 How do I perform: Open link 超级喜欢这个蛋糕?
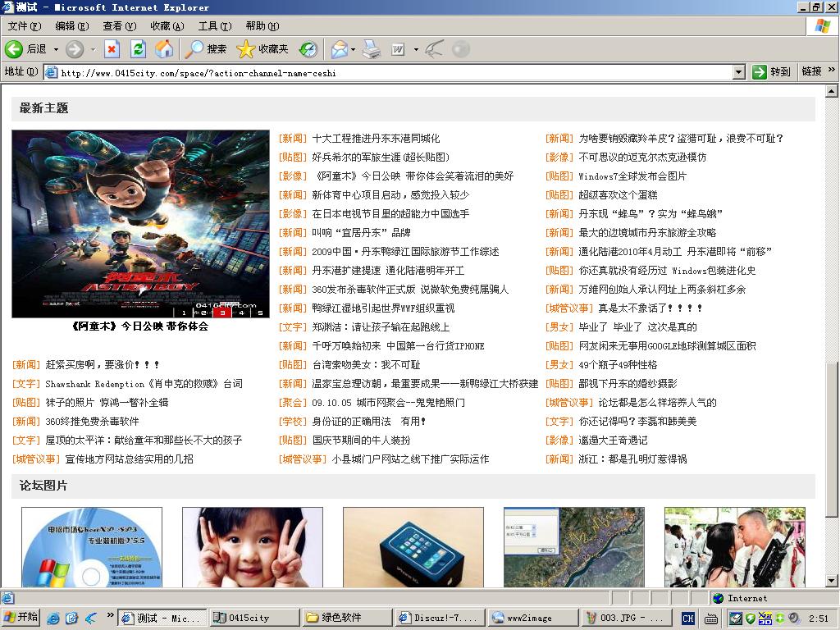618,195
